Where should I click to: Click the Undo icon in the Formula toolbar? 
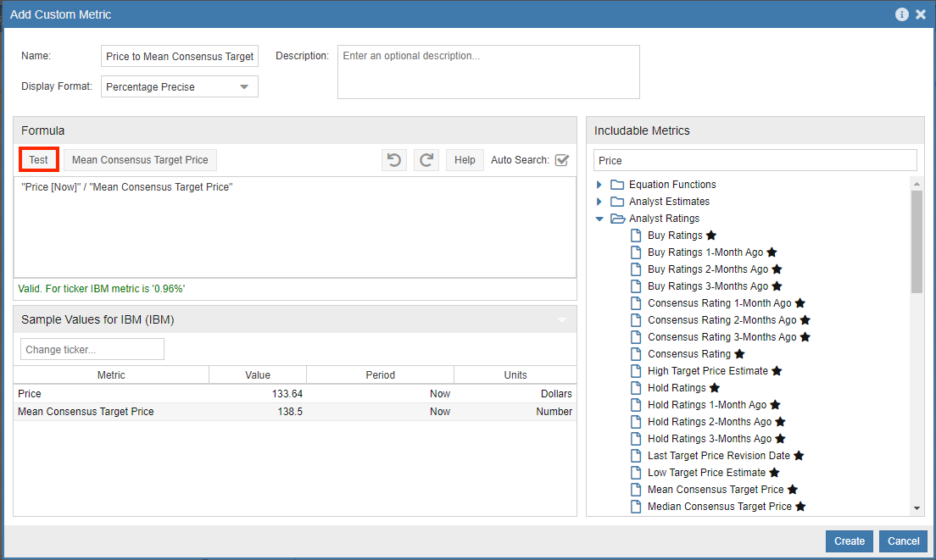click(x=393, y=159)
